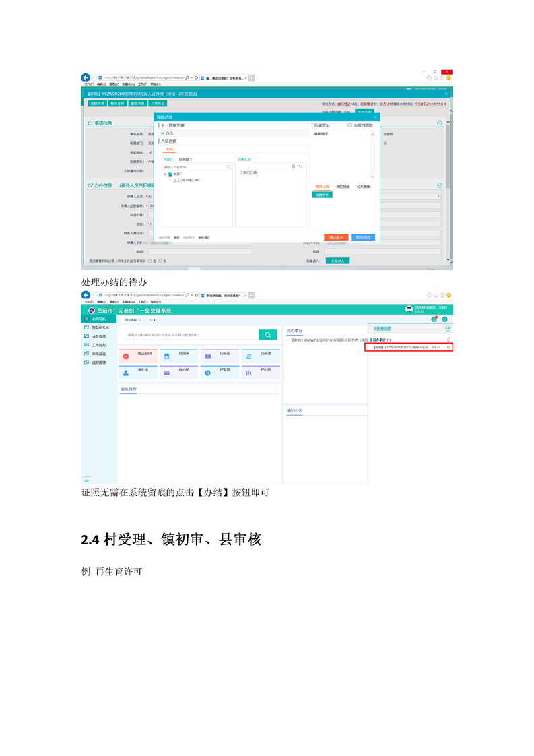Switch to 我的模板 tab
Image resolution: width=534 pixels, height=756 pixels.
[343, 186]
